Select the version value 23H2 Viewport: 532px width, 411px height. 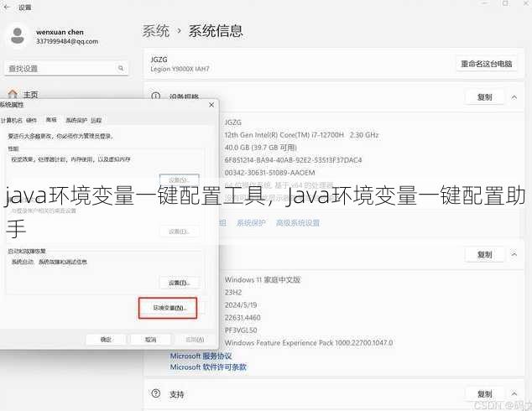(x=233, y=292)
